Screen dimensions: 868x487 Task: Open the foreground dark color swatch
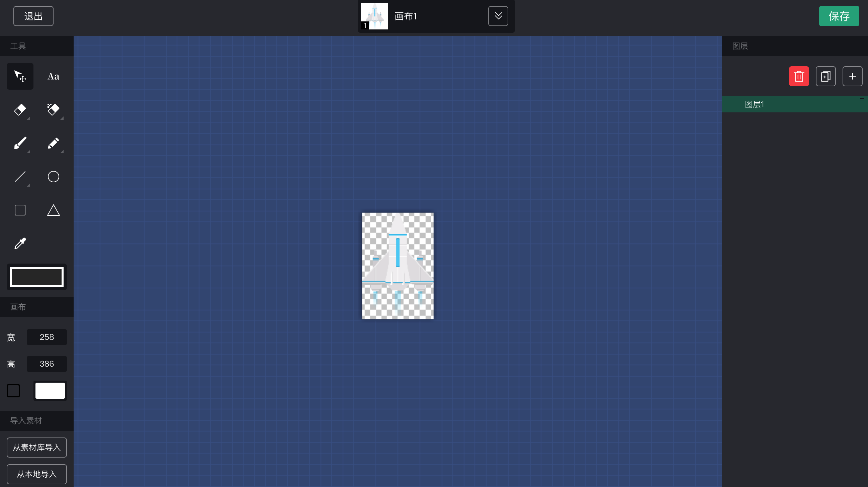pos(37,277)
